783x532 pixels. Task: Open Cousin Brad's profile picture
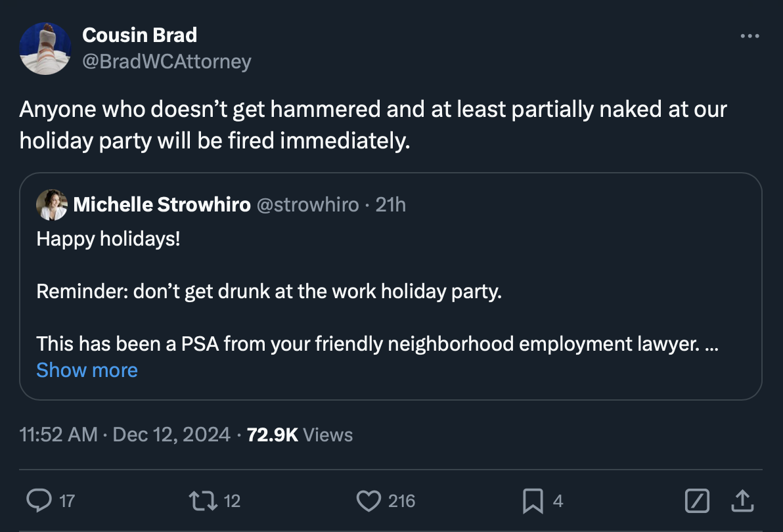click(45, 49)
